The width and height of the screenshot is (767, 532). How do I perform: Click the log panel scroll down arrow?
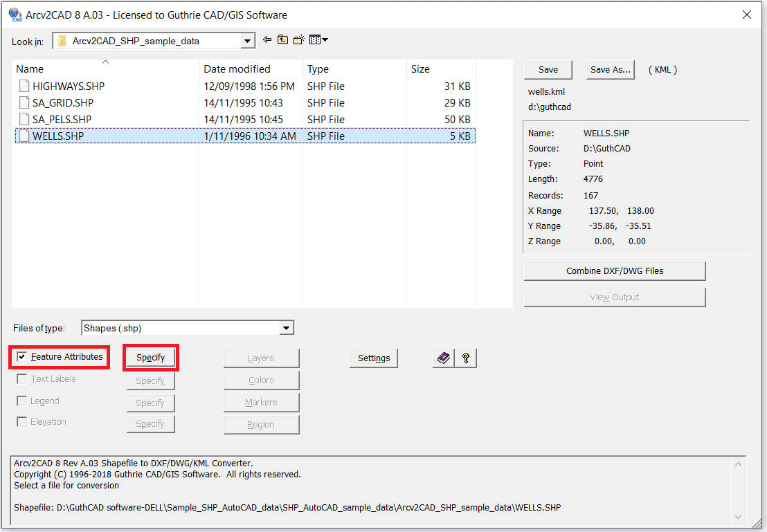pos(738,517)
